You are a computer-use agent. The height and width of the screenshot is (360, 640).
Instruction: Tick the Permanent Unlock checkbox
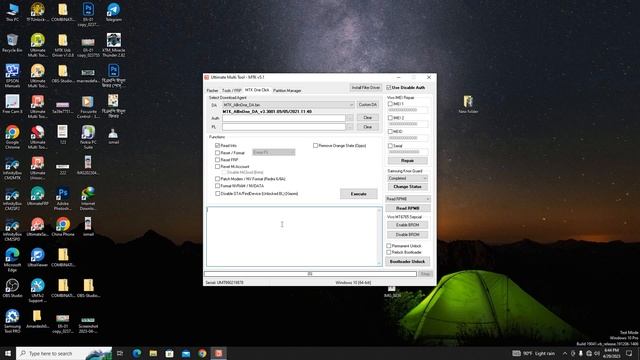coord(389,246)
